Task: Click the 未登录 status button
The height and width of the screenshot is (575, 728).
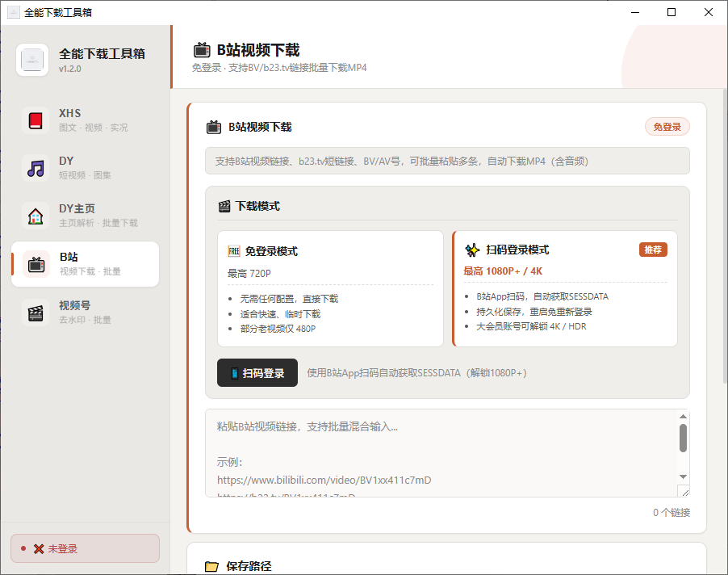Action: (x=86, y=548)
